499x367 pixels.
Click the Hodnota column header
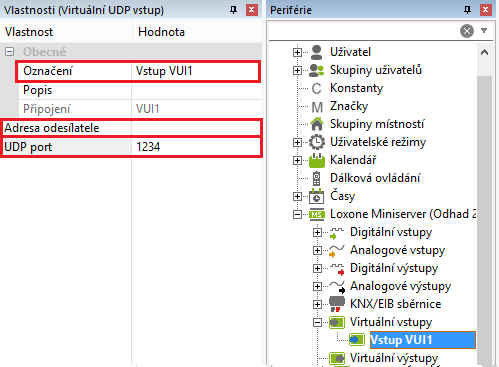pos(197,32)
